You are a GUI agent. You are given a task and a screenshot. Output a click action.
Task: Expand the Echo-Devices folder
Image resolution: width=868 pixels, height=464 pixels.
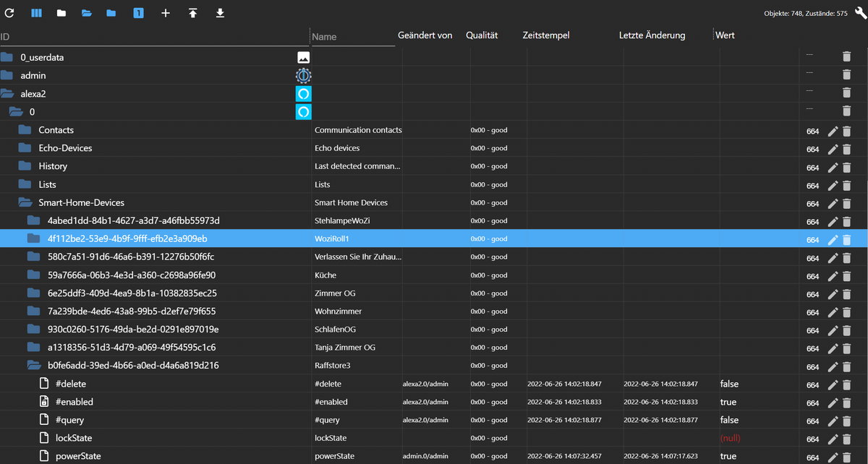coord(25,148)
